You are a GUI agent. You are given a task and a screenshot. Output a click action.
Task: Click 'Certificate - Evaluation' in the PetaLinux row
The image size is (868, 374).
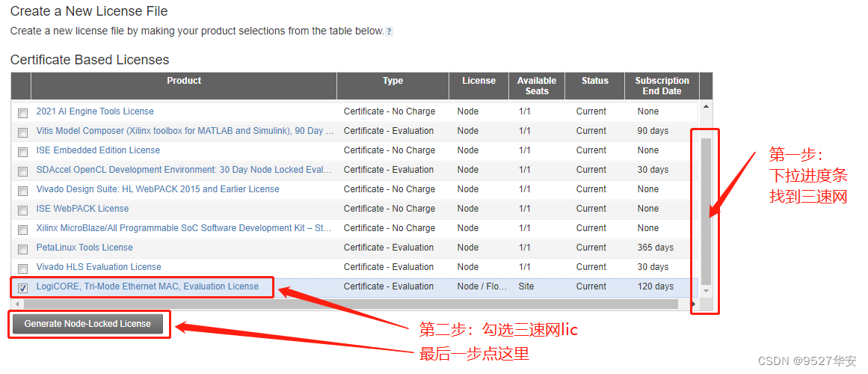pyautogui.click(x=389, y=247)
